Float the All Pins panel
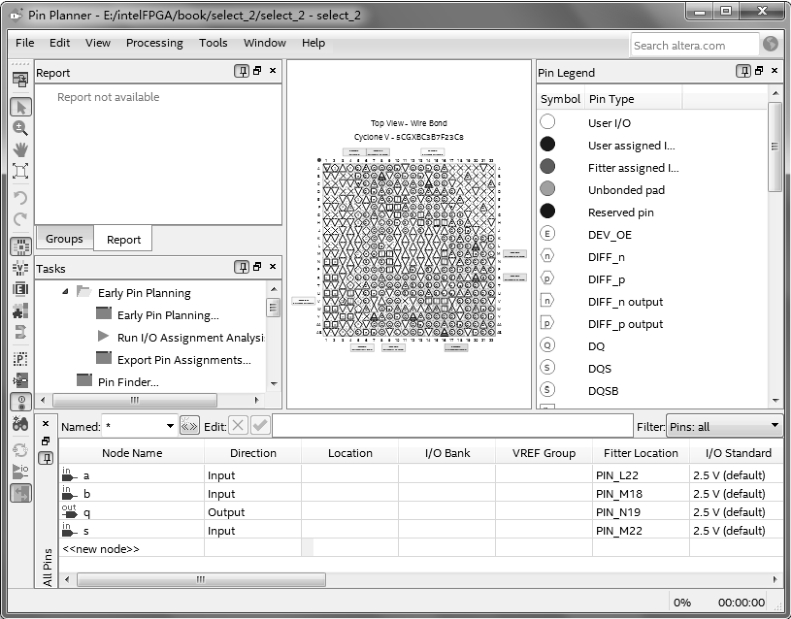The width and height of the screenshot is (791, 619). [45, 441]
